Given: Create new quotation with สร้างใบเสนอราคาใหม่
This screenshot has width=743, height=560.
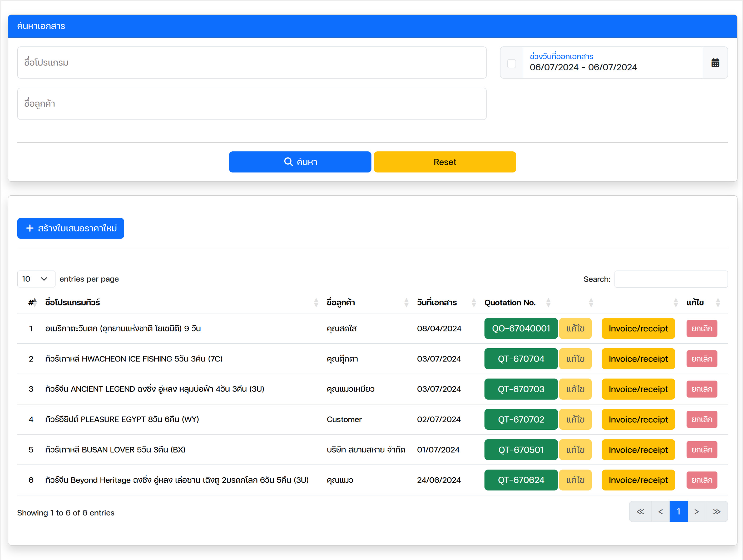Looking at the screenshot, I should click(x=71, y=229).
